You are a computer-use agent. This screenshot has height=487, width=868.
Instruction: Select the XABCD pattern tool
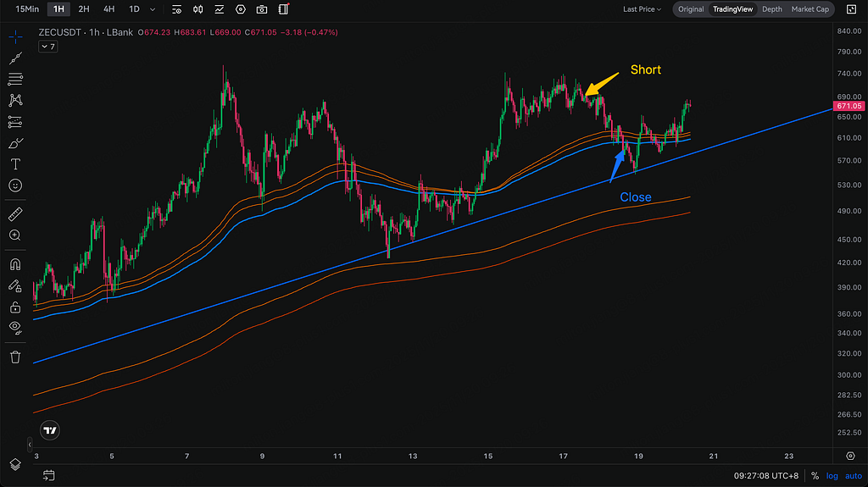pos(15,100)
